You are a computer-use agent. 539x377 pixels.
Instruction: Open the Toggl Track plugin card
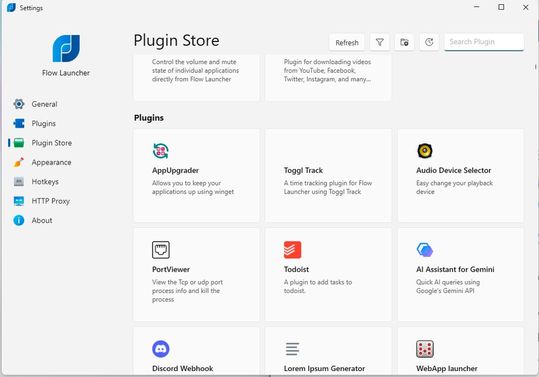point(328,175)
